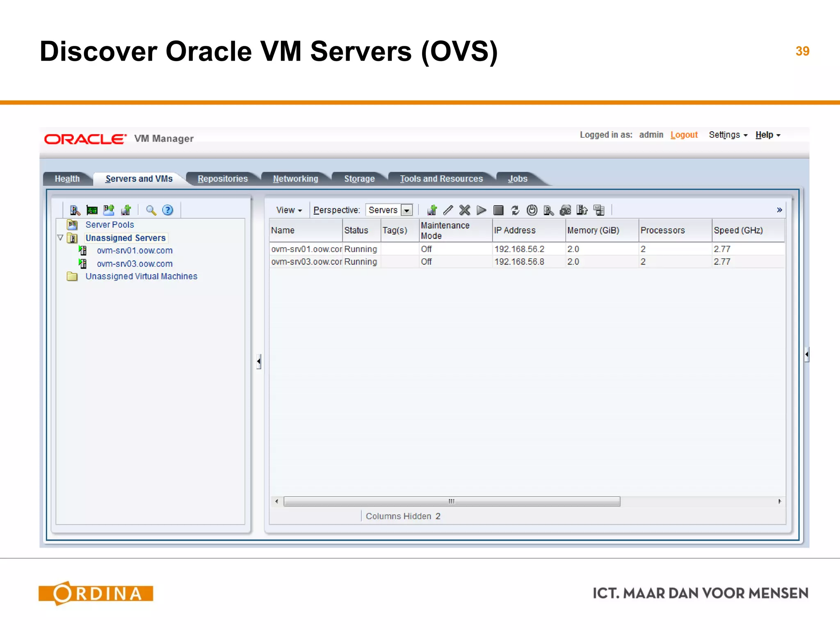840x630 pixels.
Task: Select Server Pools in the tree
Action: 110,225
